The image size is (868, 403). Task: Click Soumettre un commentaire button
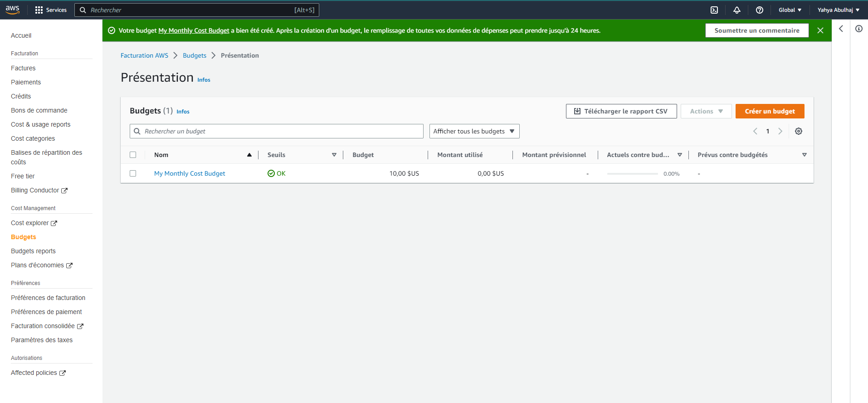757,30
